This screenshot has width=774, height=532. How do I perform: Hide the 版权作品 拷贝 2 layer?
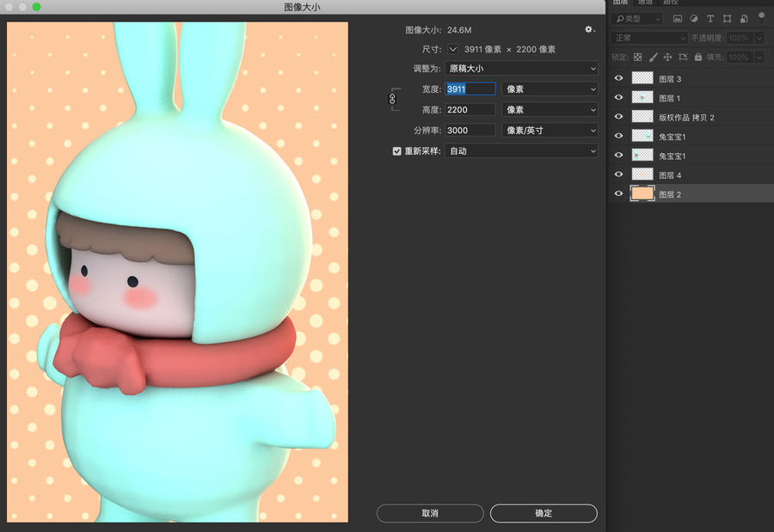618,117
